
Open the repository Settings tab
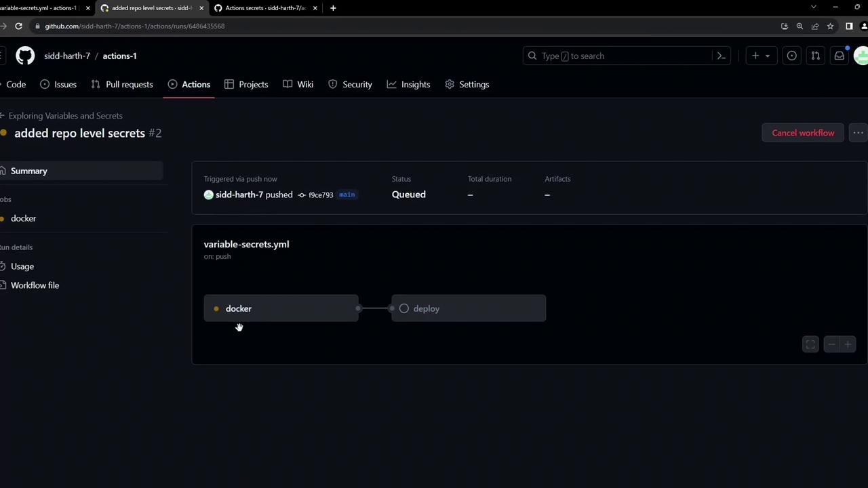click(467, 85)
